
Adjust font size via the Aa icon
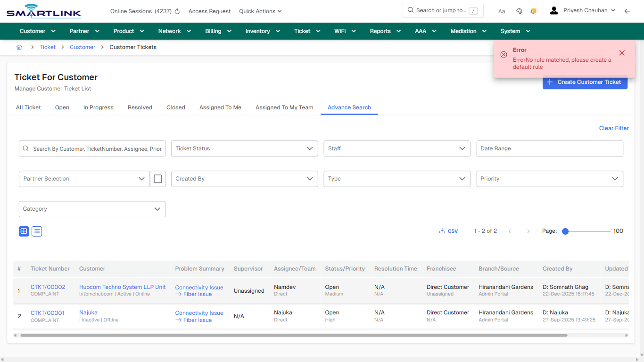501,11
